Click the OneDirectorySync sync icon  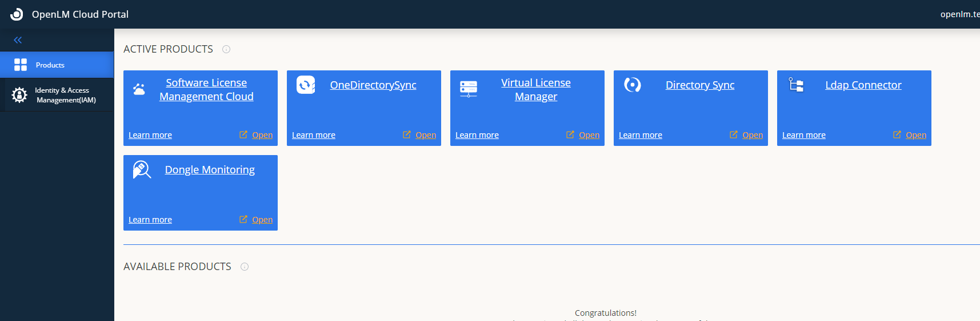pyautogui.click(x=306, y=85)
